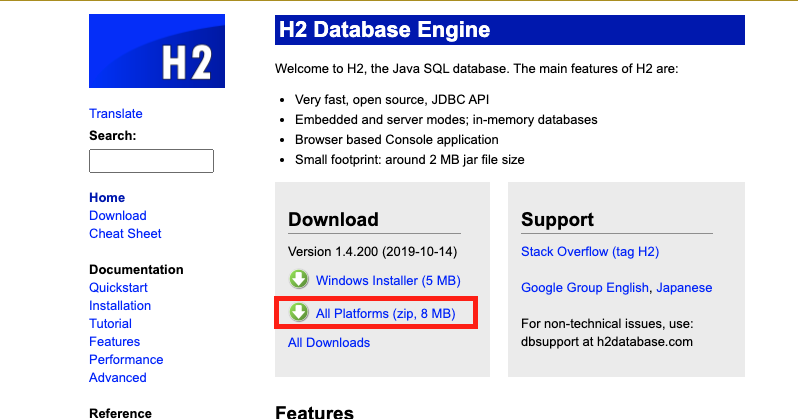Click the H2 logo image

click(x=157, y=51)
